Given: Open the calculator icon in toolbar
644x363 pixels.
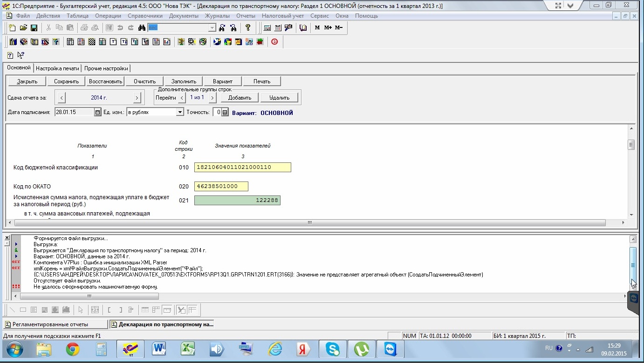Looking at the screenshot, I should tap(267, 28).
